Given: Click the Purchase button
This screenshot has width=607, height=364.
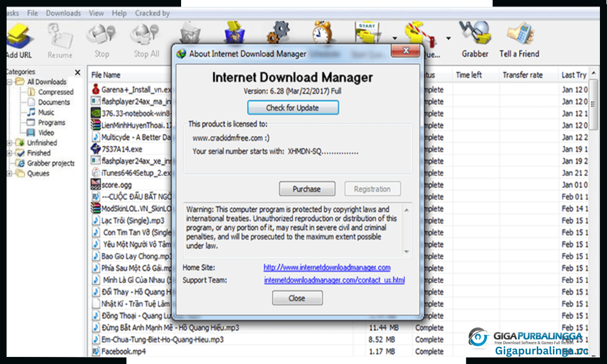Looking at the screenshot, I should [307, 189].
